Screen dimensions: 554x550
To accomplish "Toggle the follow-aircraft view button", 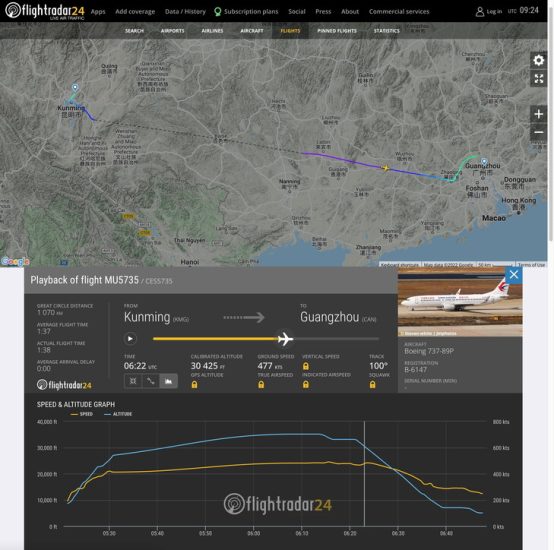I will coord(133,381).
